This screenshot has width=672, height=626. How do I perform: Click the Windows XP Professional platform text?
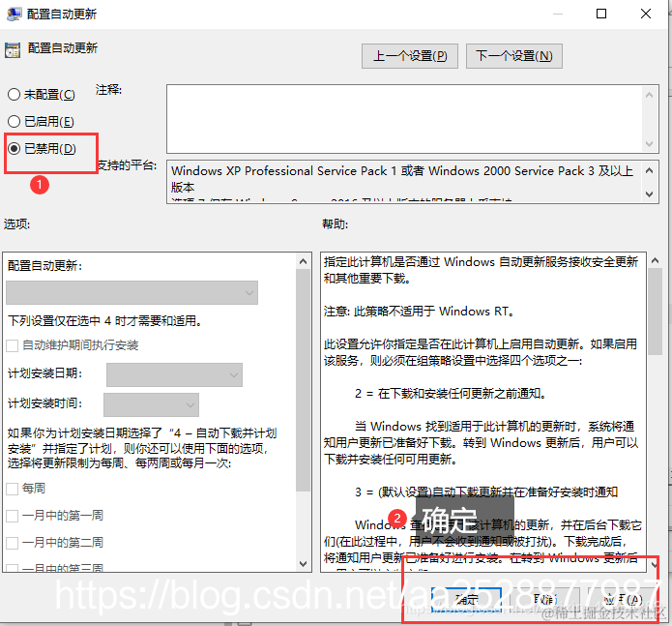coord(402,179)
